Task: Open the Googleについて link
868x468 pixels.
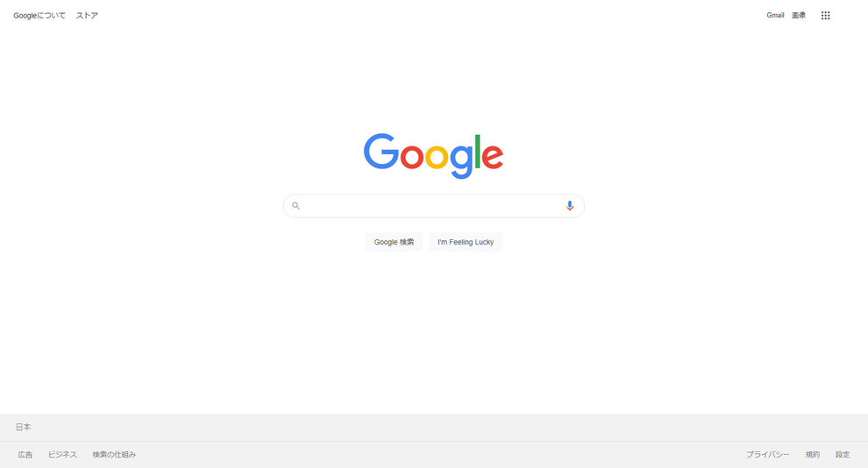Action: click(x=39, y=16)
